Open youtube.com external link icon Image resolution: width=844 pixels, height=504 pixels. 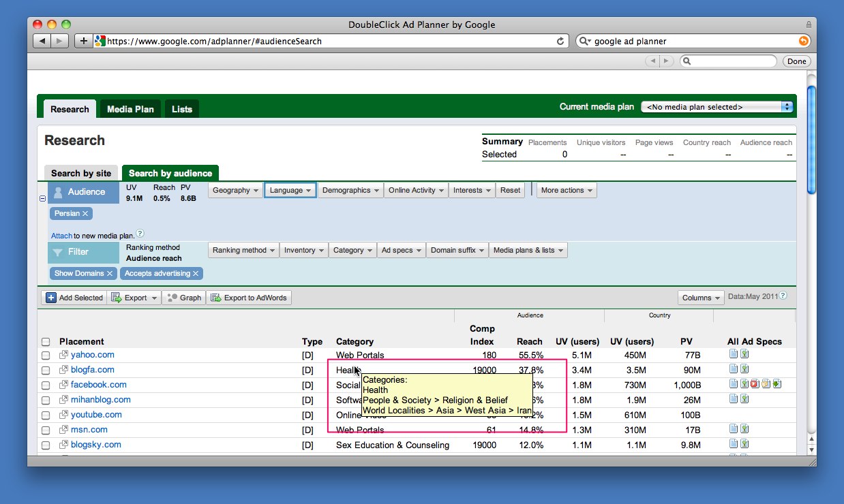[64, 415]
